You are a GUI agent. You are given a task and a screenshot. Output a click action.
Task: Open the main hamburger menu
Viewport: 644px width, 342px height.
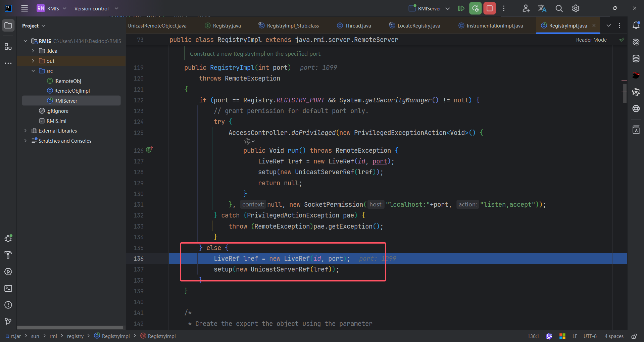[x=24, y=8]
